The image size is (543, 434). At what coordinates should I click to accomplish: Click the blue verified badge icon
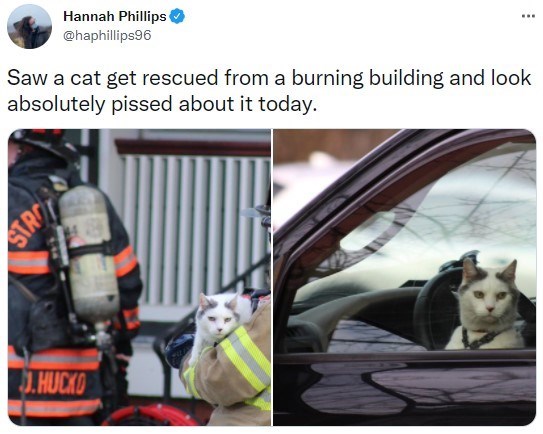(x=177, y=16)
